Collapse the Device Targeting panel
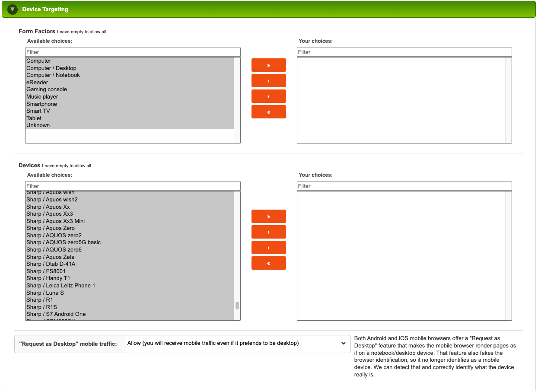 (12, 9)
